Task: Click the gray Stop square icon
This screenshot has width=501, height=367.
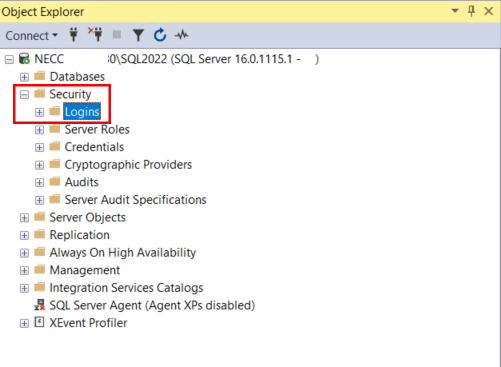Action: click(x=117, y=34)
